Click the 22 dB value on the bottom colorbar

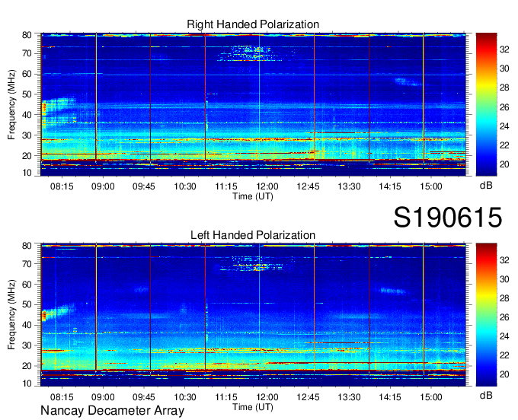coord(504,355)
